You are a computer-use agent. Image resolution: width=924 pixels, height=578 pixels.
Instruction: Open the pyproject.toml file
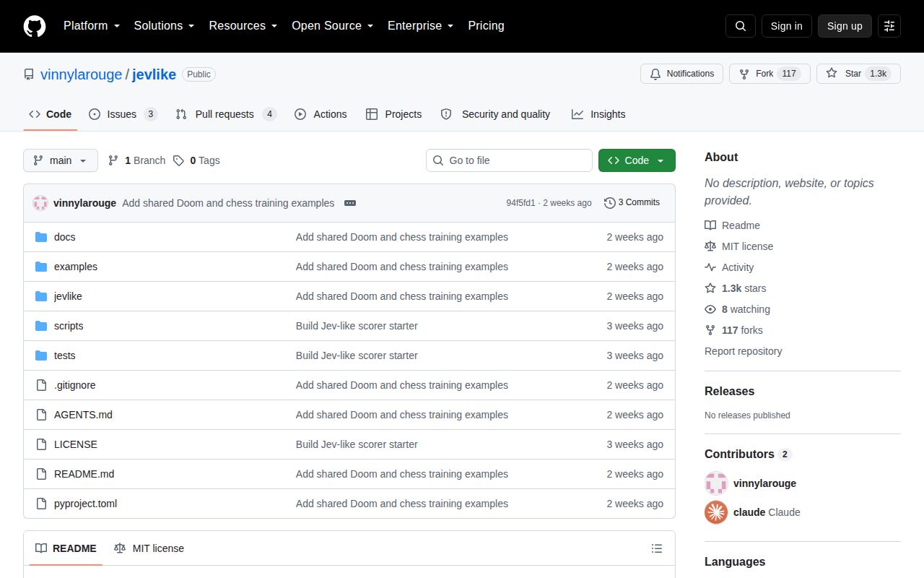click(85, 504)
